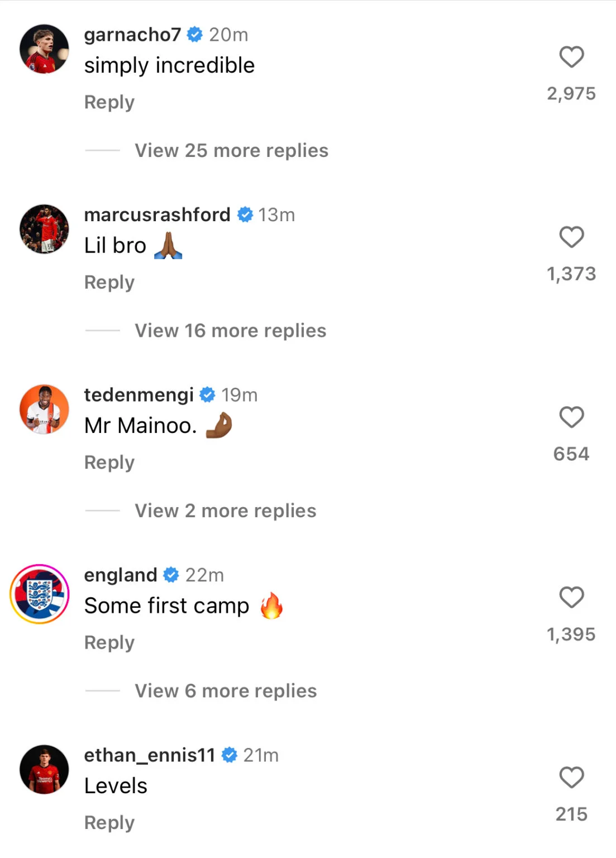Open marcusrashford's profile avatar
This screenshot has width=616, height=858.
[44, 229]
